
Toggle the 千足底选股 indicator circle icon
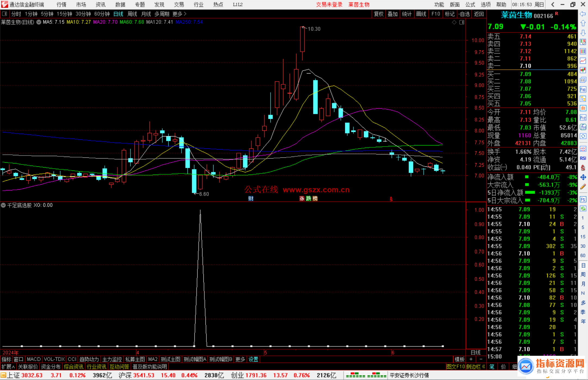(3, 205)
